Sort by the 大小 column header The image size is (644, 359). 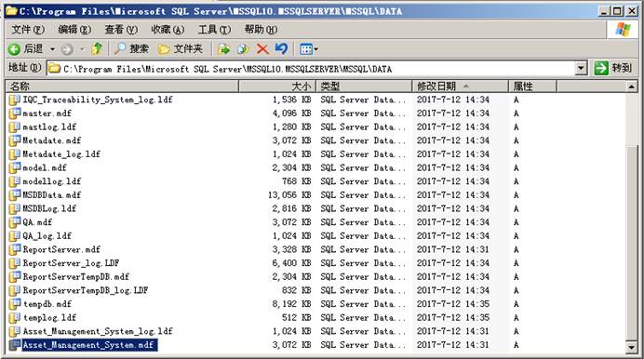click(x=277, y=86)
